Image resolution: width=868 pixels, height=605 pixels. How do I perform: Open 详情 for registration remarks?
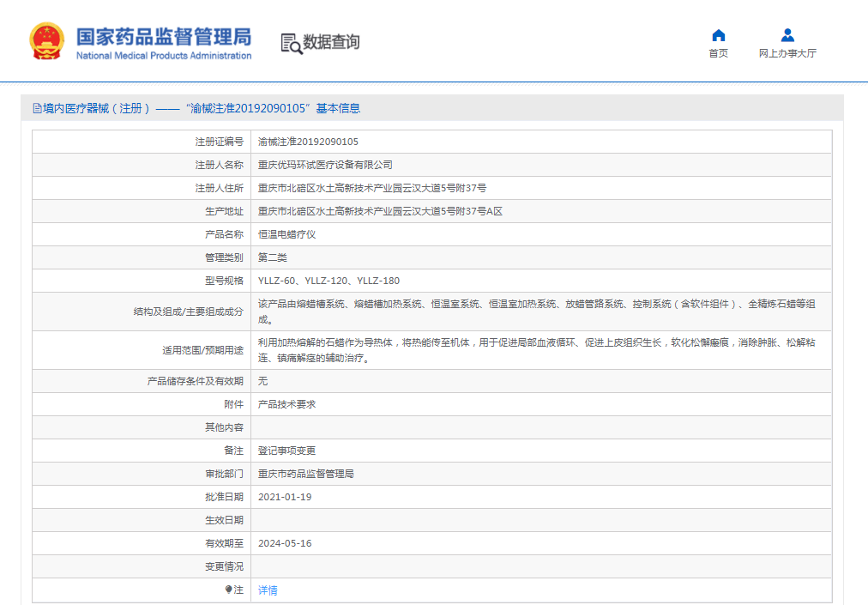[266, 590]
